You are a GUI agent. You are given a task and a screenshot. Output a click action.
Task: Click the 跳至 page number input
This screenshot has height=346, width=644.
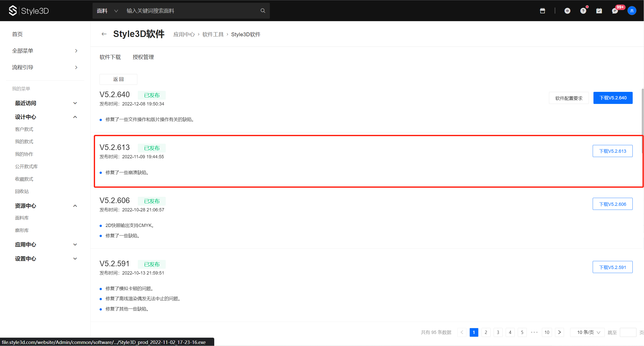[628, 332]
